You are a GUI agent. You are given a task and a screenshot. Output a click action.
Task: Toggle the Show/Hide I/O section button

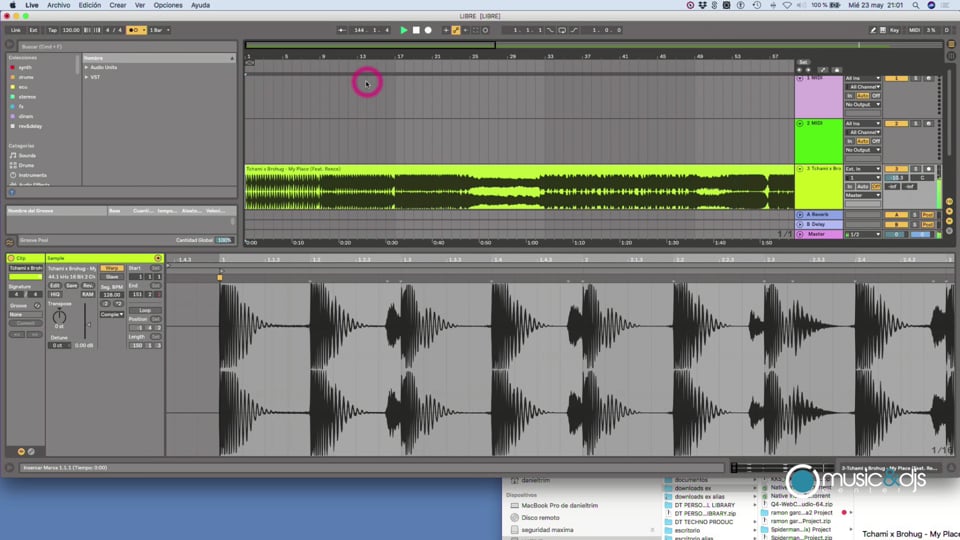click(x=950, y=201)
